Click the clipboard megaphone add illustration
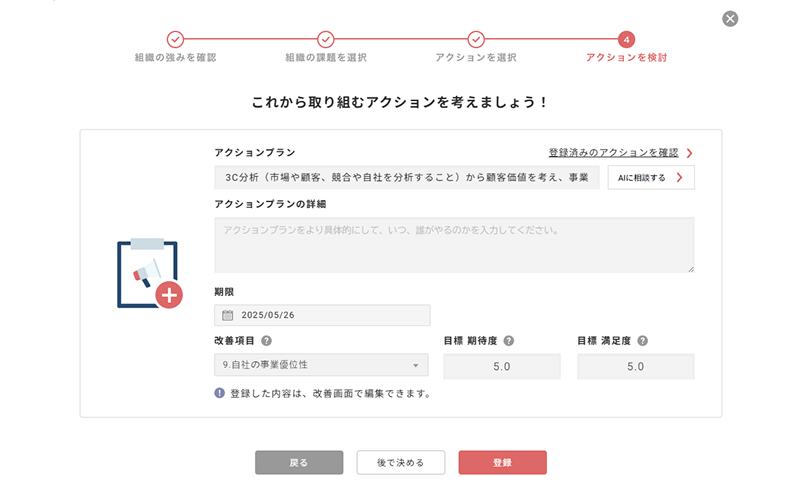800x500 pixels. [x=149, y=273]
